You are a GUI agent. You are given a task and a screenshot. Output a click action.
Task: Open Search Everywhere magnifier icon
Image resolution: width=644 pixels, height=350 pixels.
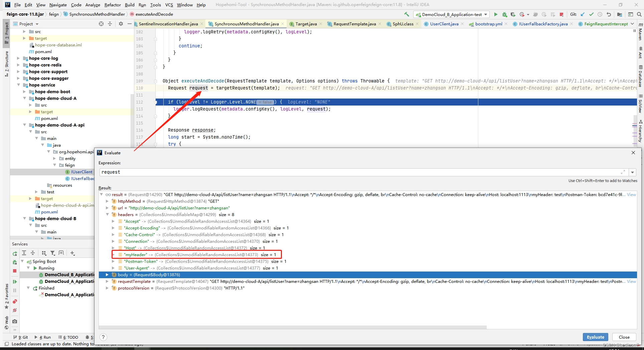639,14
